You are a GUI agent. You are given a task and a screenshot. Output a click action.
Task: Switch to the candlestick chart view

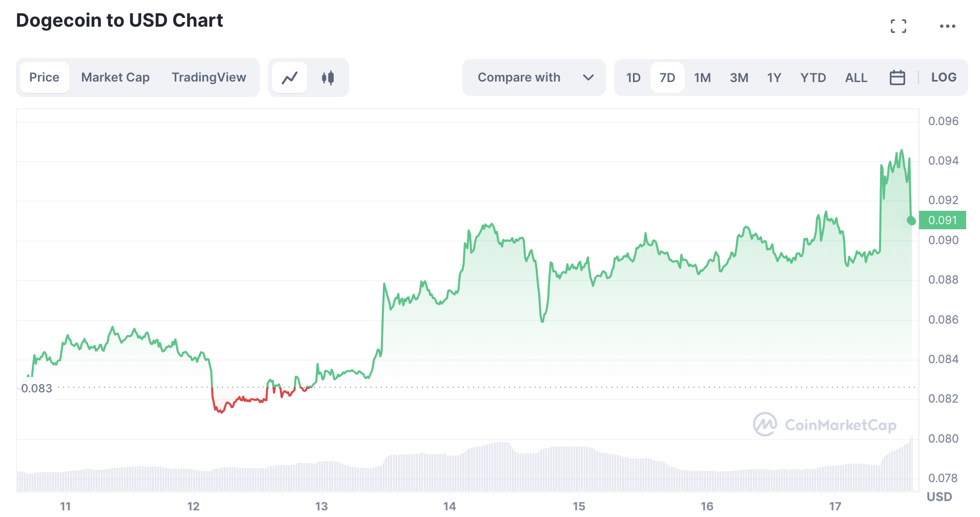328,77
